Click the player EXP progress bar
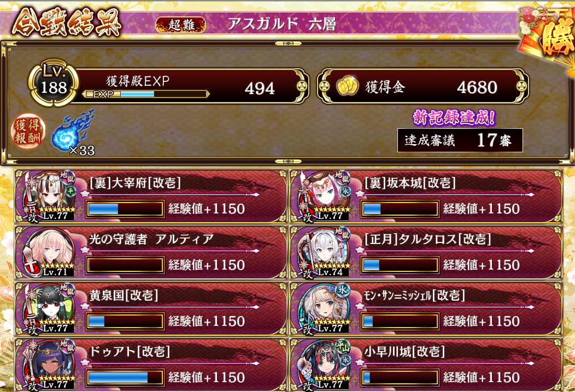 click(146, 94)
